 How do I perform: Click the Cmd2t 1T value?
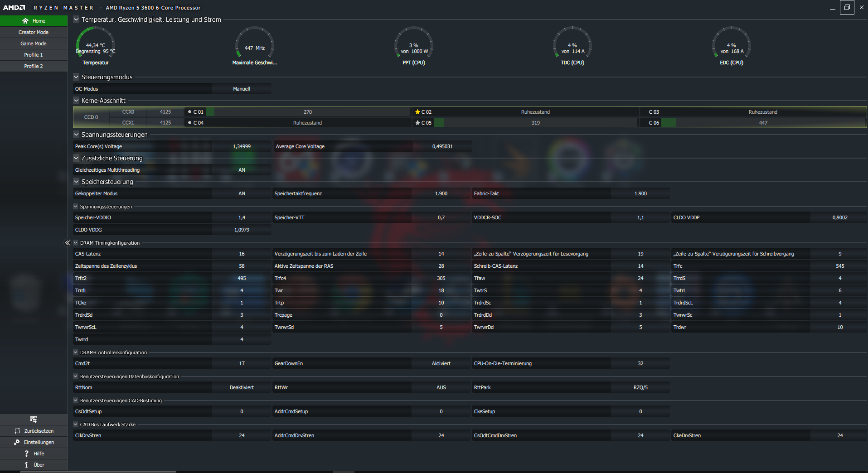click(x=242, y=363)
